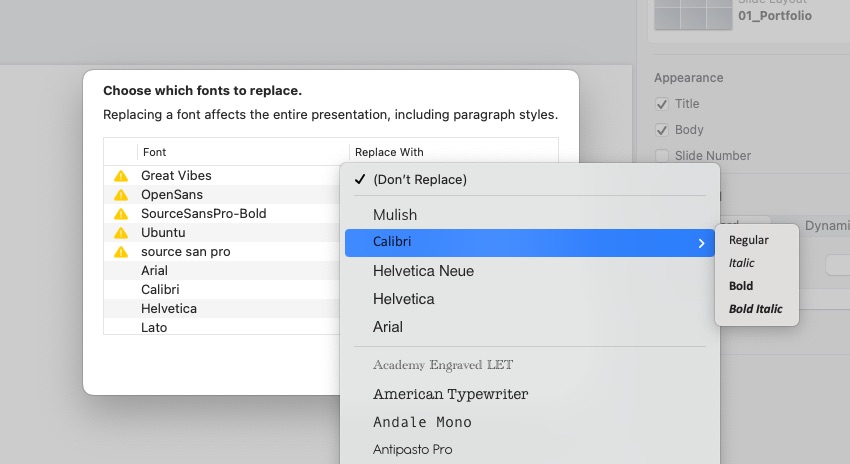
Task: Select the source san pro row
Action: click(x=222, y=252)
